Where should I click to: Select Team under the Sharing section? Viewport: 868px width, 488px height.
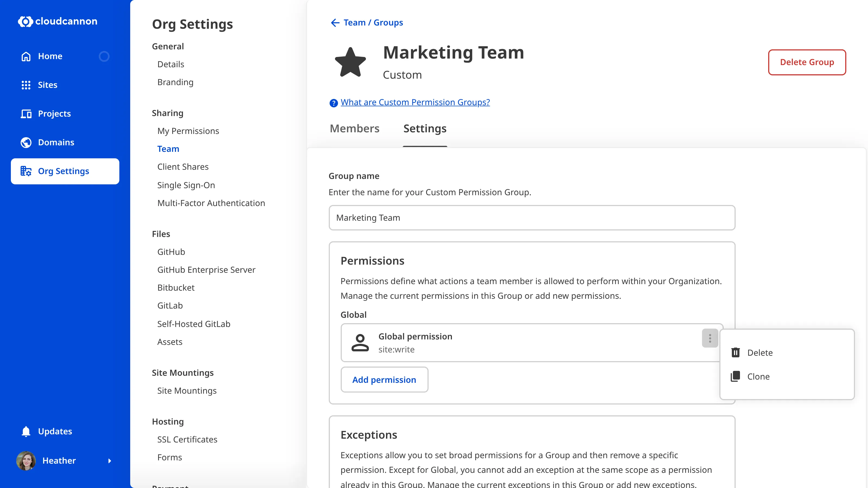coord(168,149)
